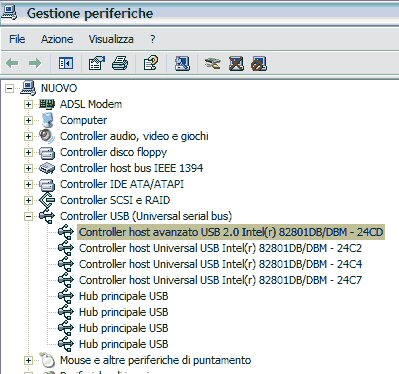Expand Mouse e altre periferiche node

pyautogui.click(x=28, y=360)
